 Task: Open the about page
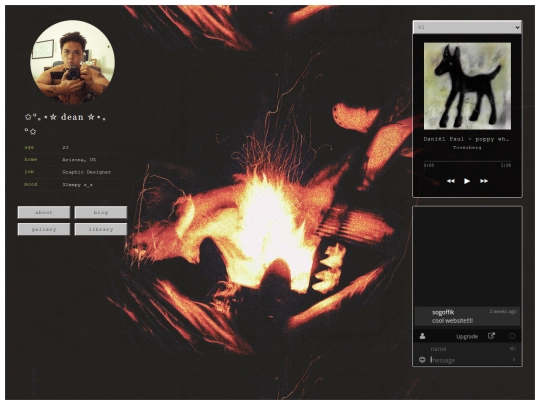[x=44, y=212]
